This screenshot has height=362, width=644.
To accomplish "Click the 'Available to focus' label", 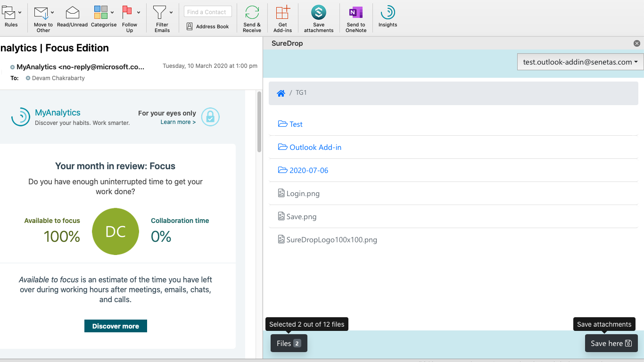I will point(52,221).
